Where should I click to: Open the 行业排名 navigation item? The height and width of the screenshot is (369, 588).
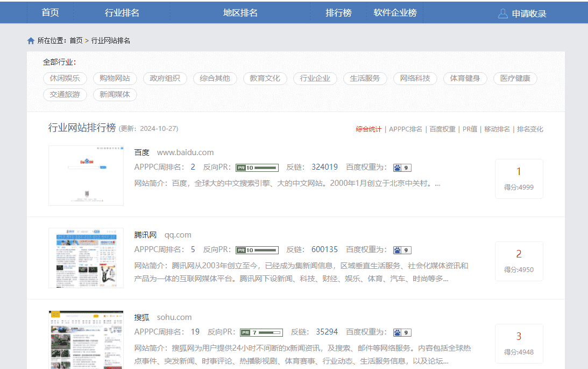[x=122, y=13]
